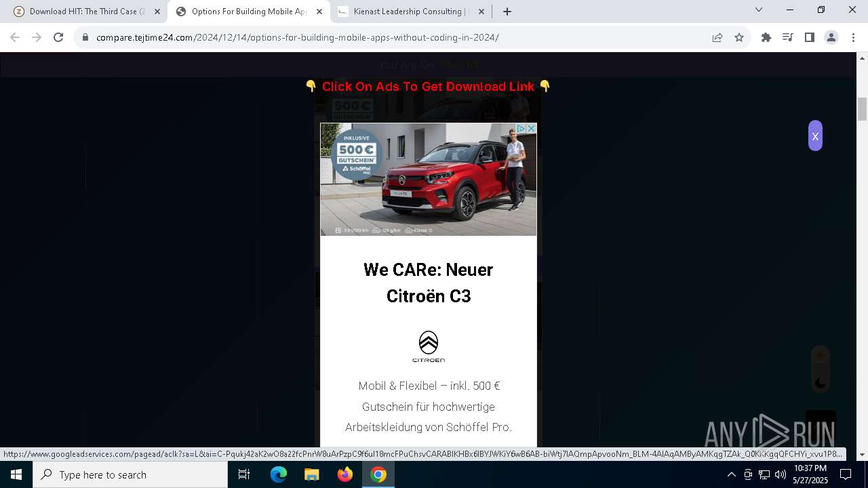
Task: Close the Options For Building Mobile tab
Action: [x=319, y=12]
